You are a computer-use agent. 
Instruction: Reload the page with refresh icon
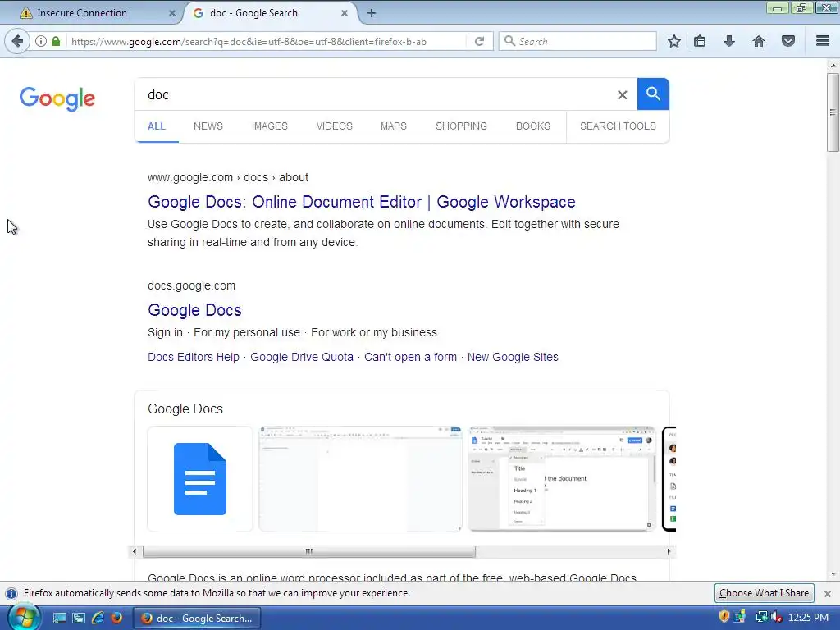(479, 41)
